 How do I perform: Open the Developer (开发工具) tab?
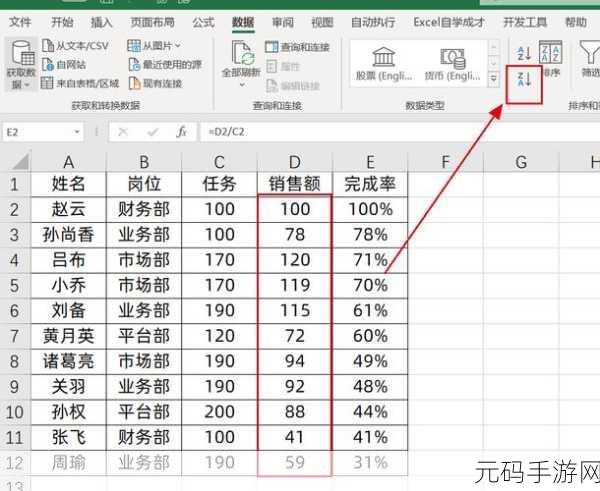coord(525,22)
